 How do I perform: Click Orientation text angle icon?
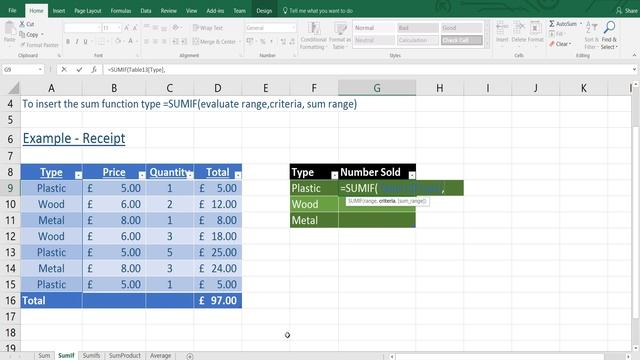click(176, 28)
